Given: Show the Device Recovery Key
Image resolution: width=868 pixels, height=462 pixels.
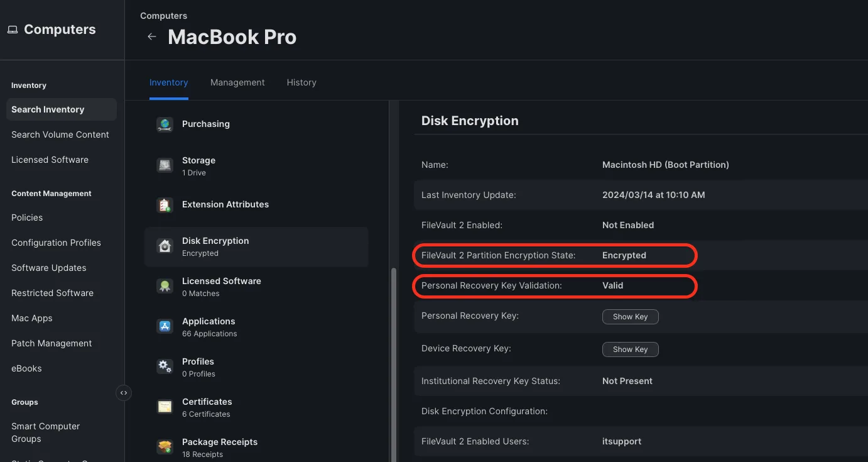Looking at the screenshot, I should click(630, 349).
